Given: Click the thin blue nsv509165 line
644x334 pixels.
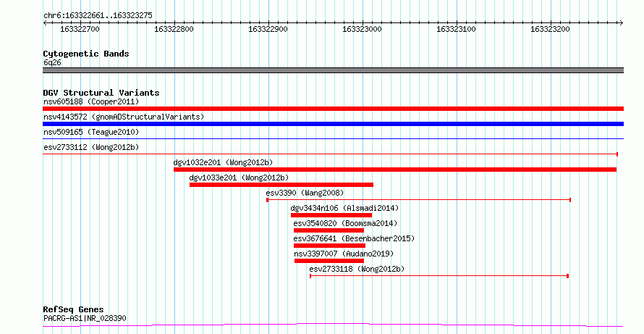Looking at the screenshot, I should [333, 139].
